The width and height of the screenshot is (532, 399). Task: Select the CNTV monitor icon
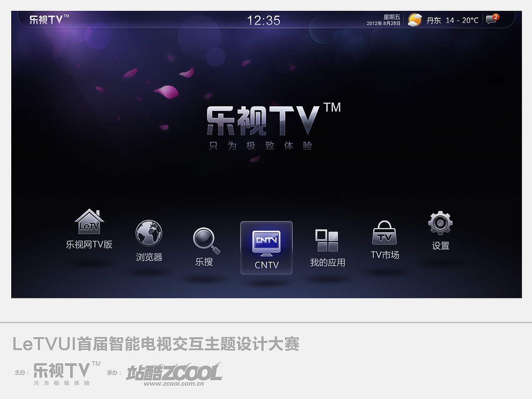click(x=266, y=243)
